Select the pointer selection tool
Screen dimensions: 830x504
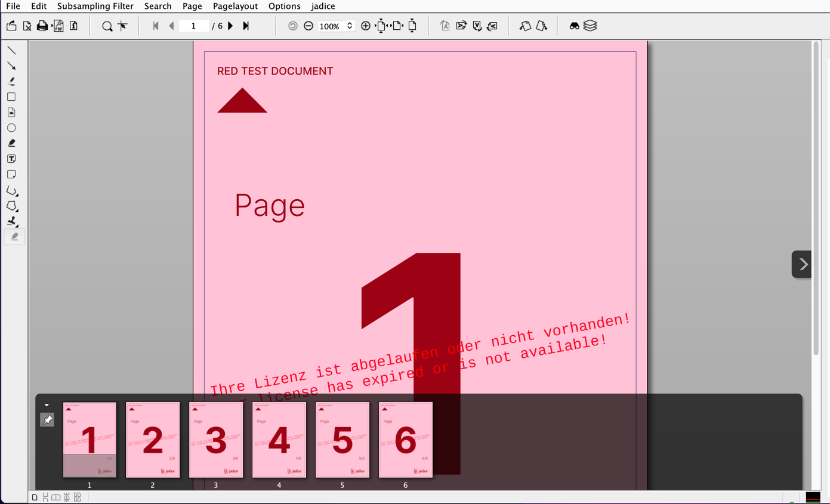pyautogui.click(x=122, y=26)
